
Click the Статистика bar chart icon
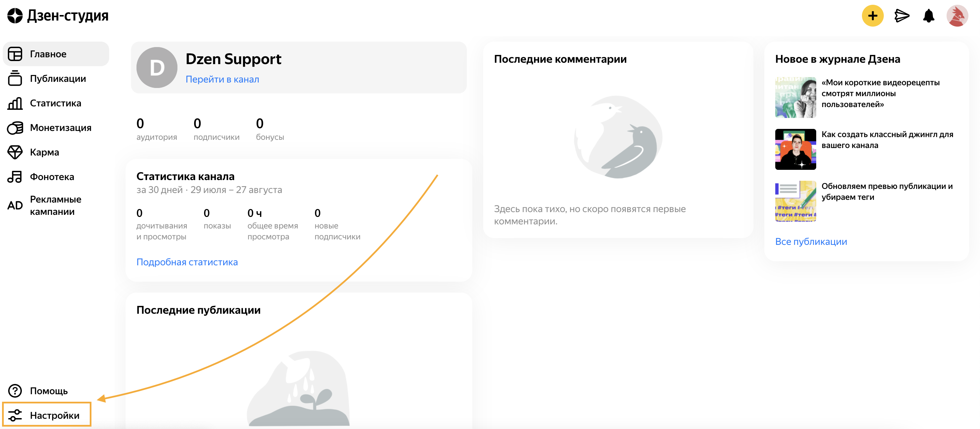[15, 103]
